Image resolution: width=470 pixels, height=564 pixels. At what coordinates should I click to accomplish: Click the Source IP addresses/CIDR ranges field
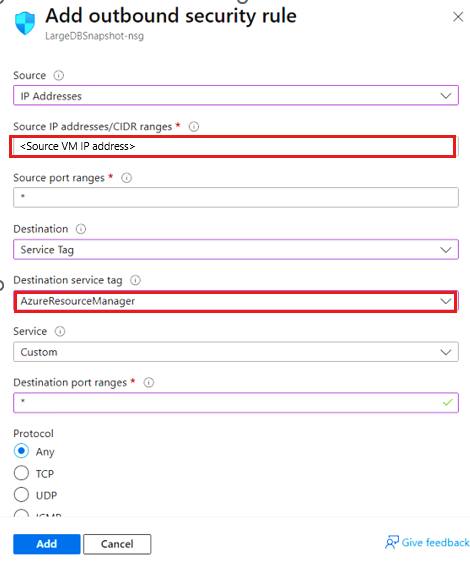click(233, 146)
